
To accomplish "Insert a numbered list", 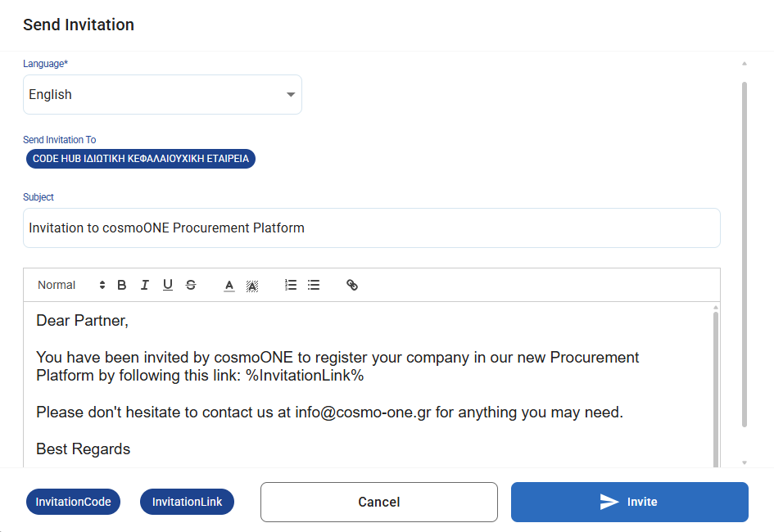I will click(291, 285).
